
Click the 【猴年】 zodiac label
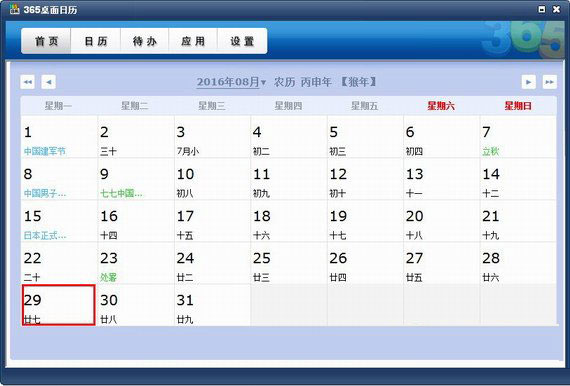[x=358, y=82]
